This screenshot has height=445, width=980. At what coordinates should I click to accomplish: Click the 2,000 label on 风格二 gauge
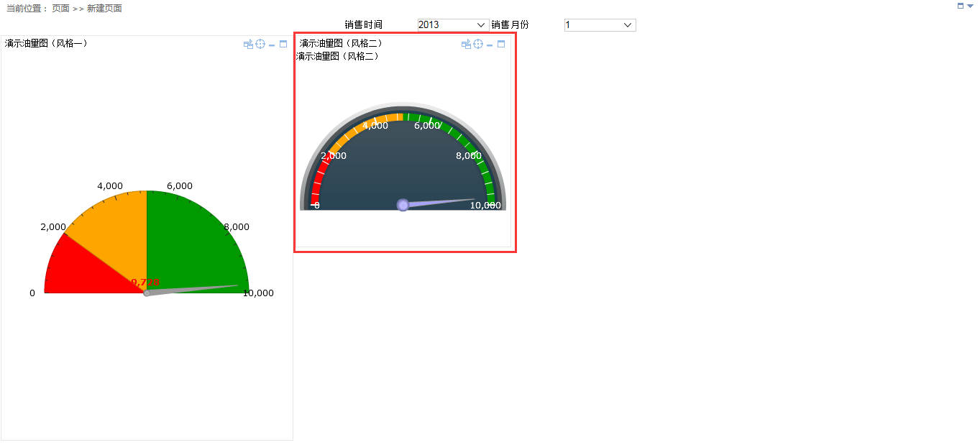tap(334, 155)
